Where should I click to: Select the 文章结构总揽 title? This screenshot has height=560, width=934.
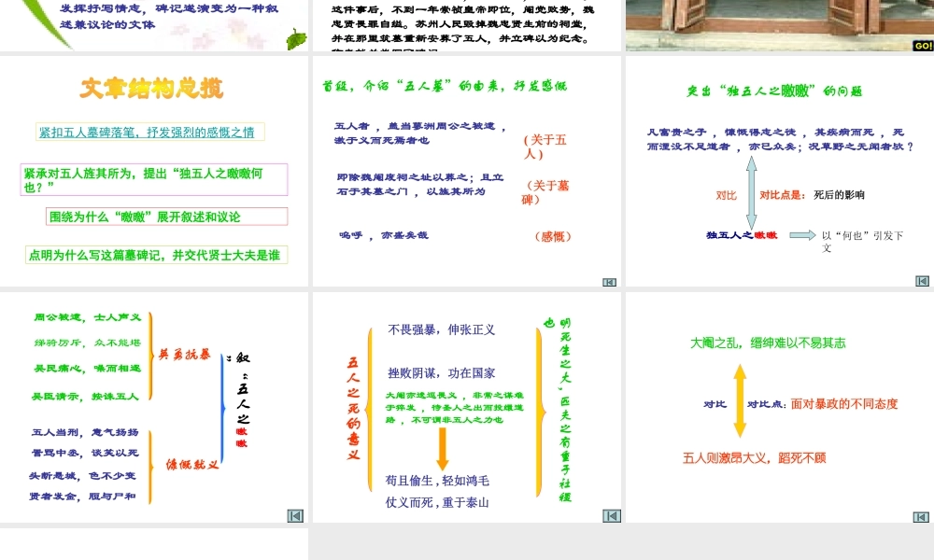point(152,89)
